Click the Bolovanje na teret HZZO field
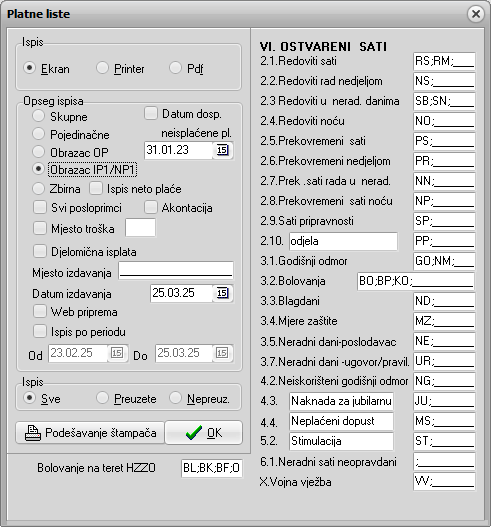 tap(212, 468)
